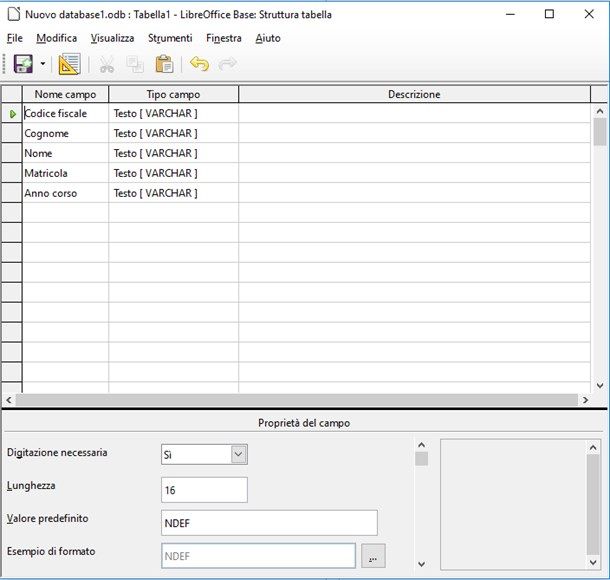Viewport: 610px width, 580px height.
Task: Select row header with green arrow marker
Action: [12, 114]
